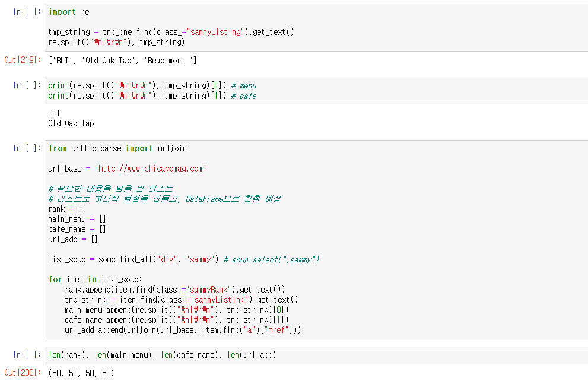Click the len(rank) code cell
This screenshot has height=381, width=588.
[x=316, y=355]
